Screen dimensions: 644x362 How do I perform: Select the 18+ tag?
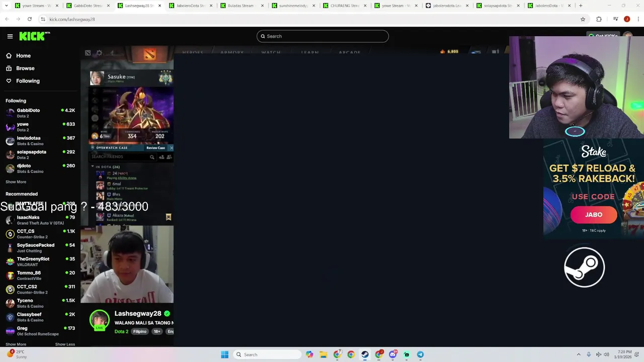[157, 331]
